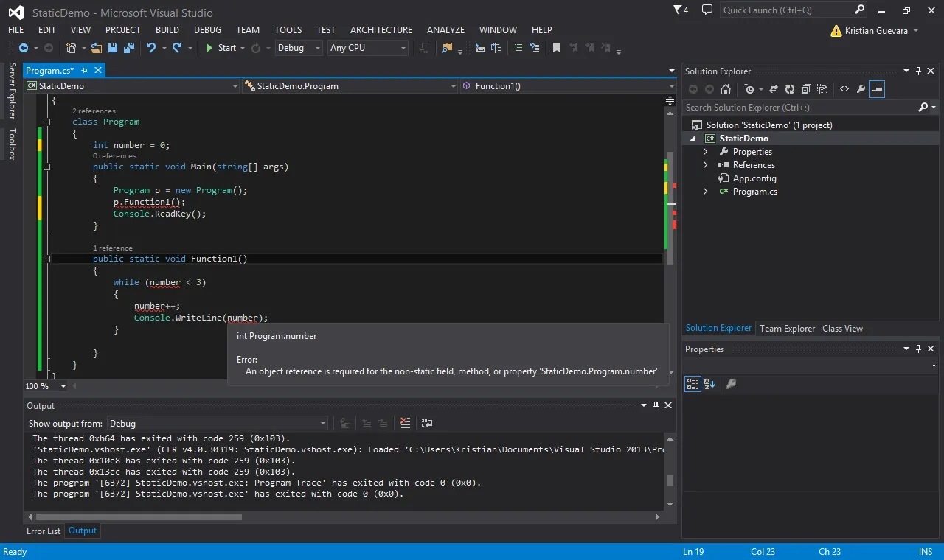
Task: Open the notifications flag indicator
Action: [681, 10]
